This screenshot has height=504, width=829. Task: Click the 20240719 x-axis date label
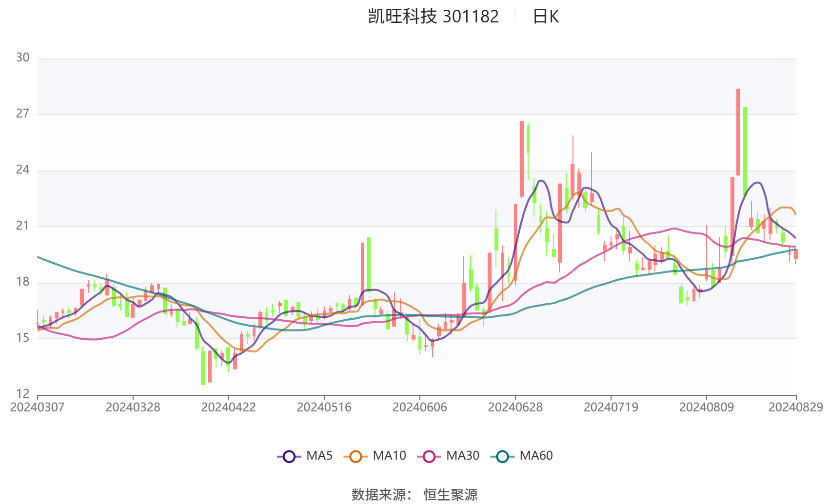coord(611,407)
